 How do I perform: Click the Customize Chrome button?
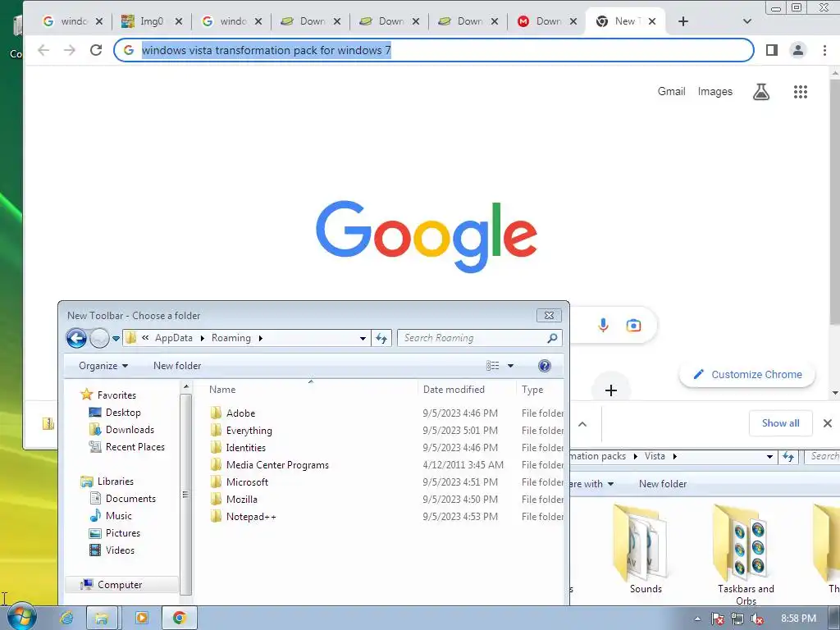(747, 374)
